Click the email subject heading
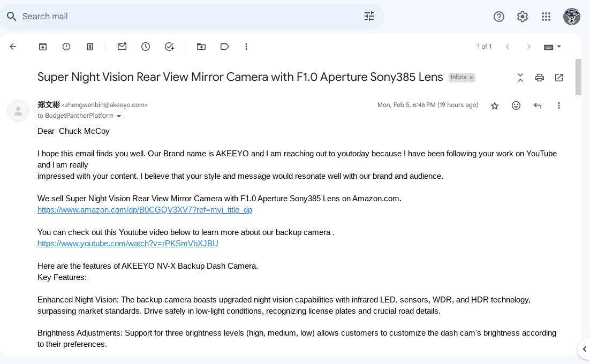 [x=240, y=77]
